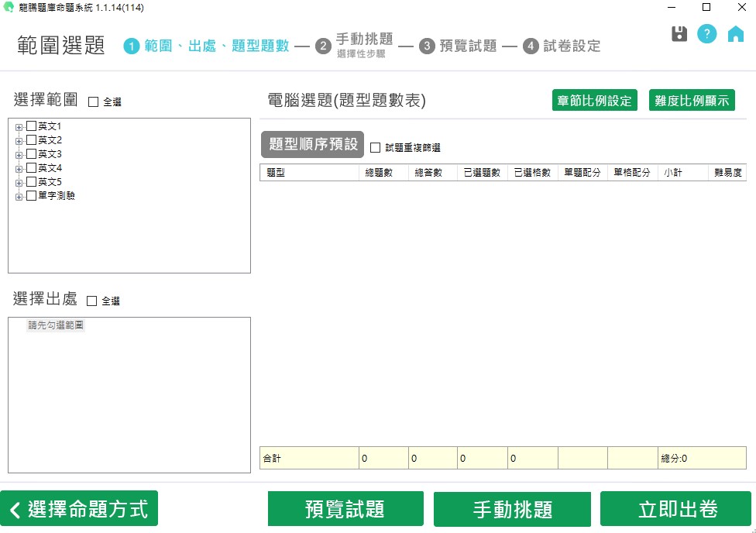The height and width of the screenshot is (533, 756).
Task: Expand the 英文5 tree node
Action: (x=19, y=182)
